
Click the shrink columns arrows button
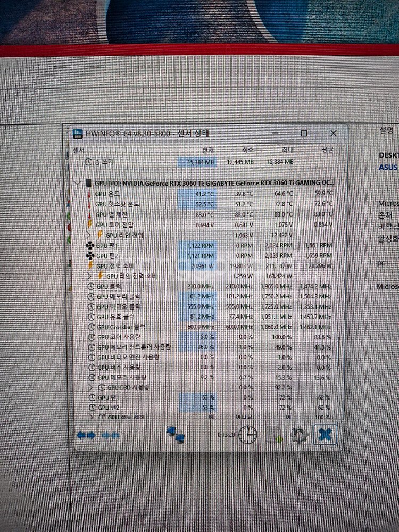(111, 435)
